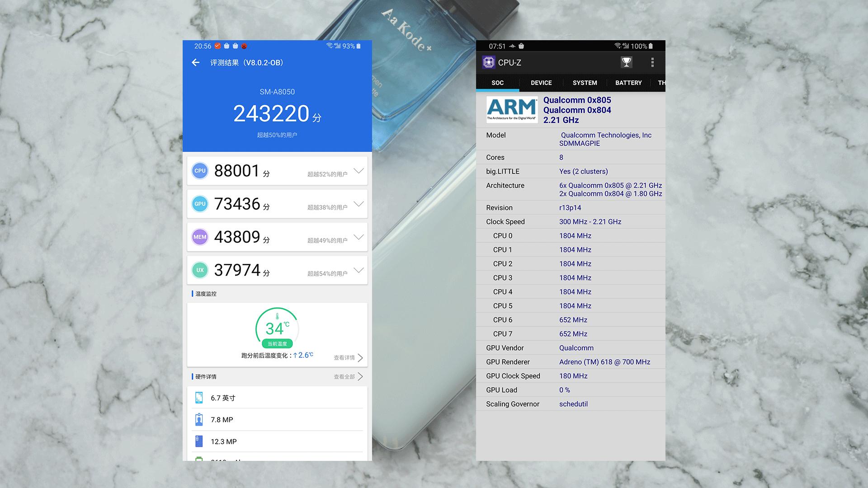Open temperature details via 查看详情
This screenshot has width=868, height=488.
tap(348, 358)
